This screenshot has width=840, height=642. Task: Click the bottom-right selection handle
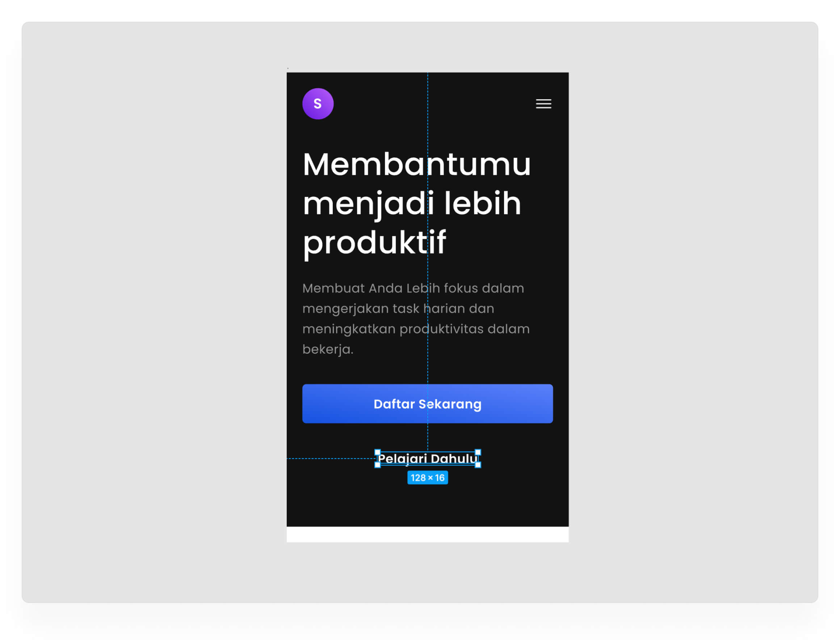click(x=478, y=465)
